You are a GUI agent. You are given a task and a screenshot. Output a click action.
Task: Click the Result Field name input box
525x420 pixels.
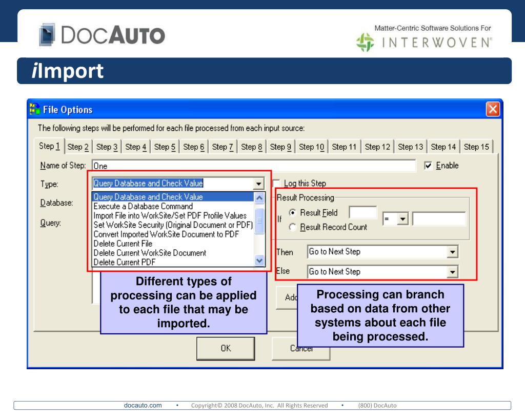[x=362, y=212]
